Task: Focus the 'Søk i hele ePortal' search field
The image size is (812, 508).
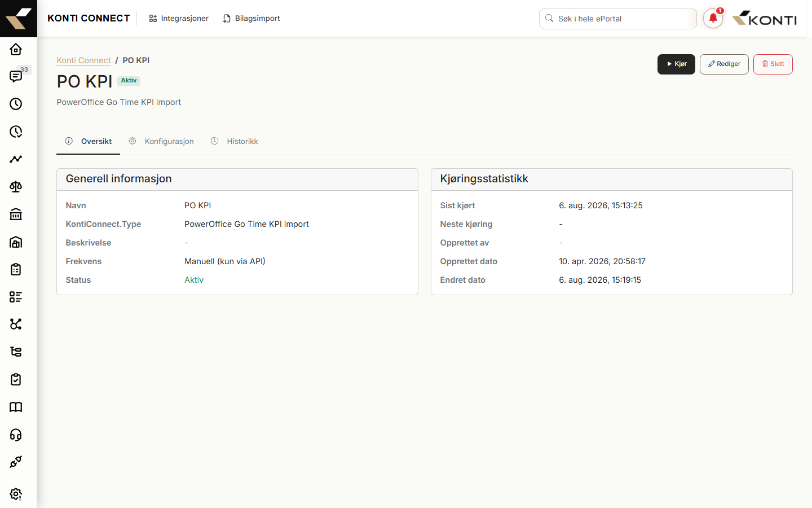Action: pos(618,19)
